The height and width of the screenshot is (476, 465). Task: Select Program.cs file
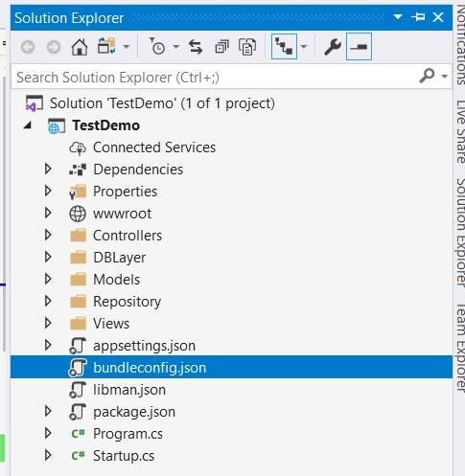click(x=128, y=434)
